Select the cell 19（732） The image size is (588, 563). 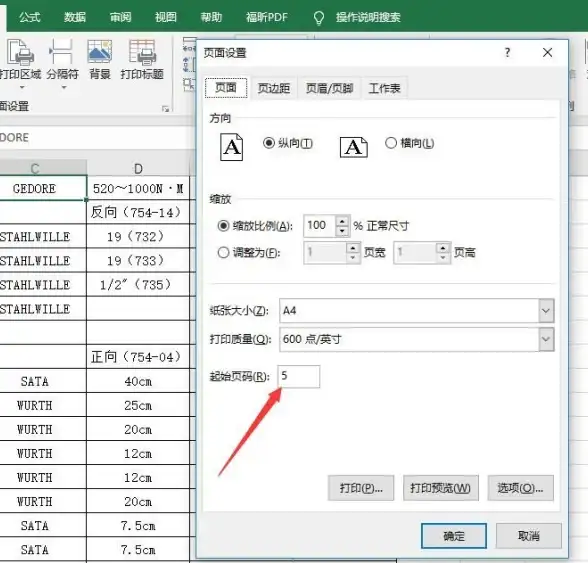click(138, 236)
